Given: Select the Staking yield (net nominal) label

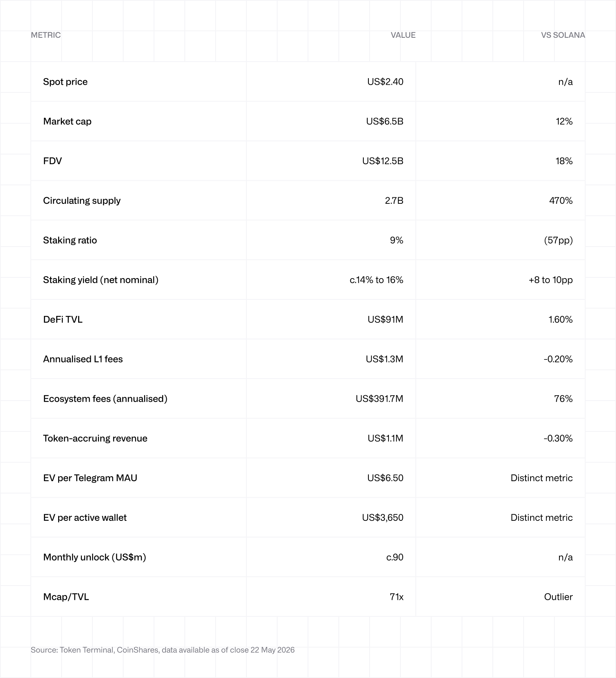Looking at the screenshot, I should [x=101, y=280].
